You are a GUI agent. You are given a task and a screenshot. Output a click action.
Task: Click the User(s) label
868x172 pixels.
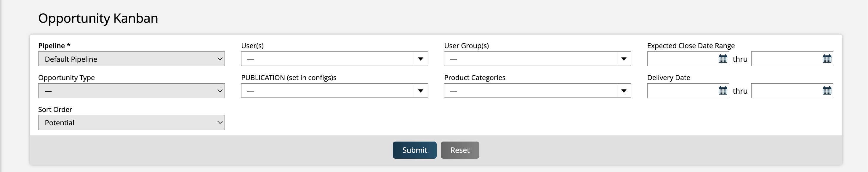(x=252, y=46)
